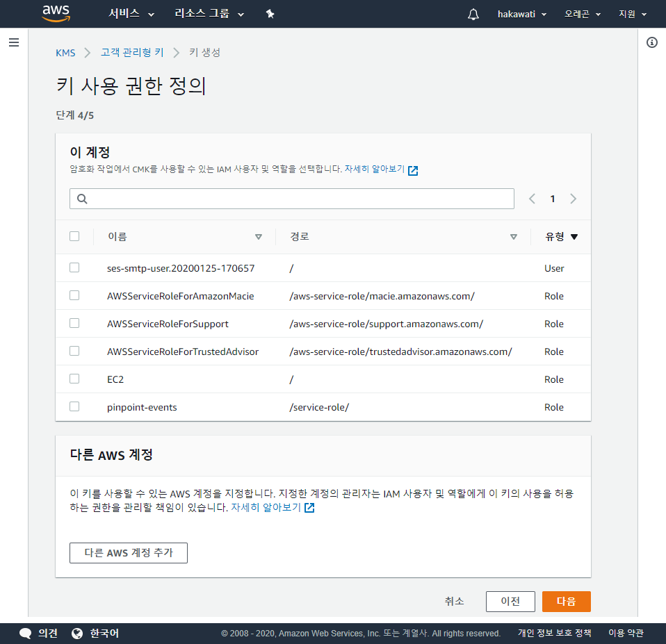Click 이전 previous button
The image size is (666, 644).
(x=510, y=601)
